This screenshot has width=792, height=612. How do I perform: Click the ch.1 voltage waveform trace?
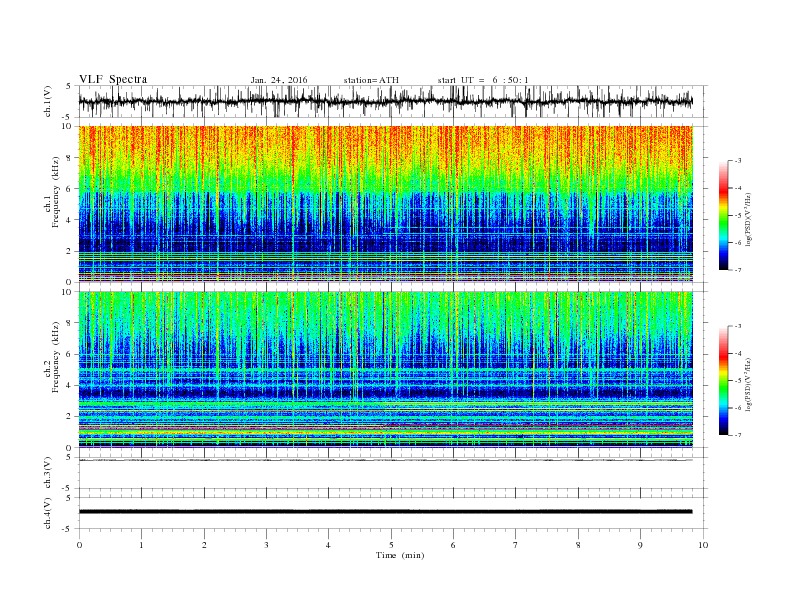385,101
